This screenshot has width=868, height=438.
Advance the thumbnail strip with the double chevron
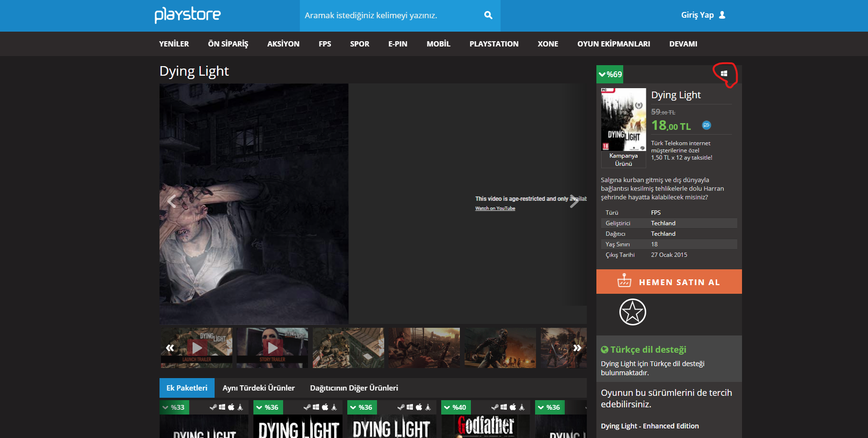[x=577, y=348]
